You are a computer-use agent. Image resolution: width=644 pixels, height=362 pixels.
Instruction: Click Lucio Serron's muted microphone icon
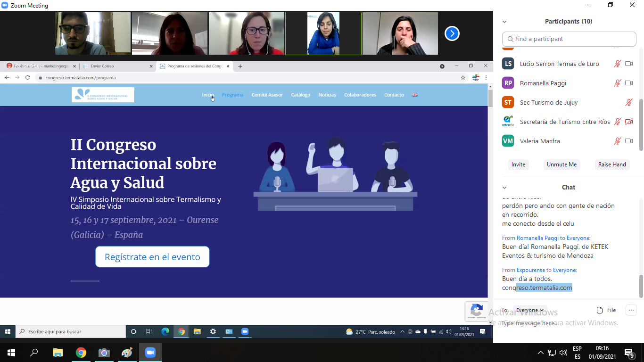tap(617, 64)
